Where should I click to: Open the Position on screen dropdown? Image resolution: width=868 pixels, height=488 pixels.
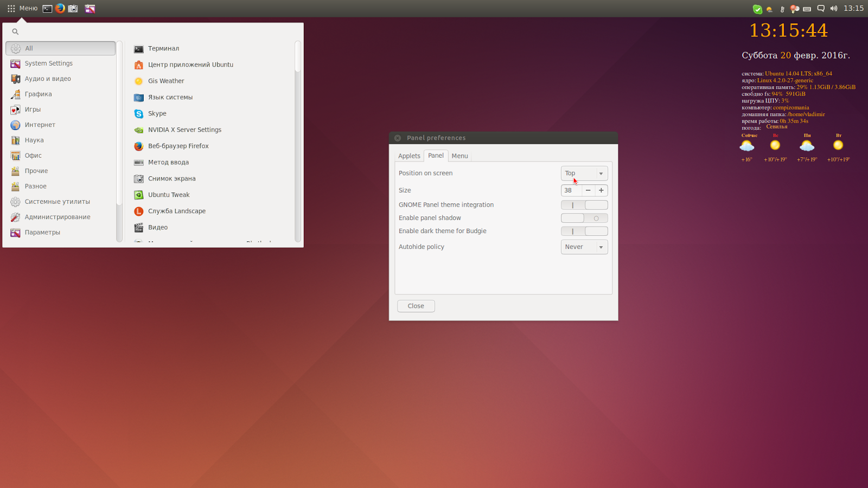pos(584,173)
